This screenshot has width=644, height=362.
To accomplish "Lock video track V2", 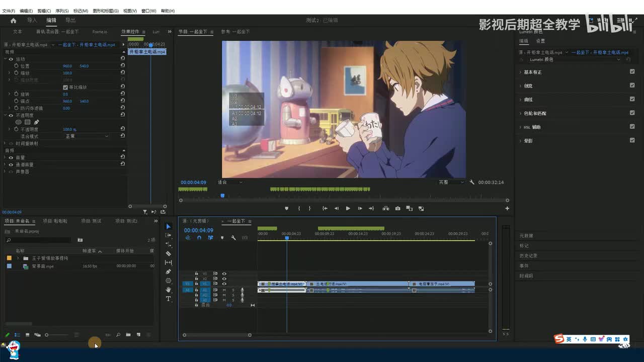I will 197,279.
